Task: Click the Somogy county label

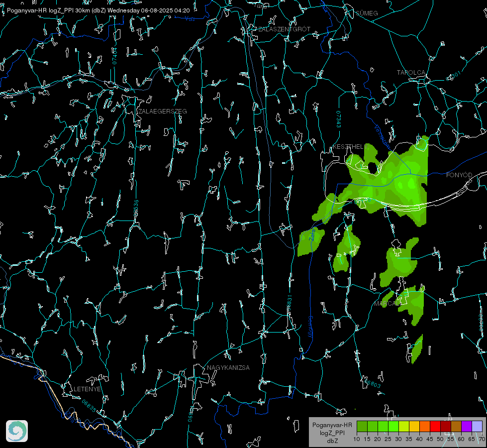Action: point(310,327)
